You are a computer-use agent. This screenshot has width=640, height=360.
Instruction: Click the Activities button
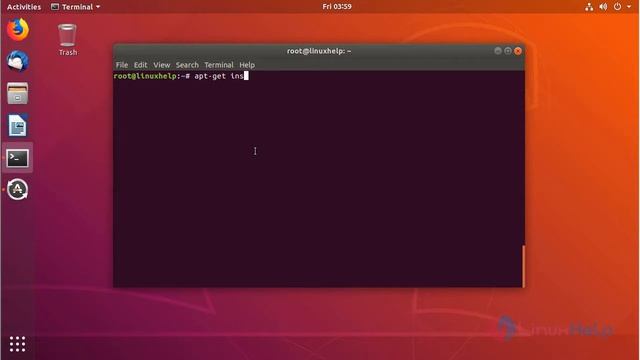coord(24,7)
